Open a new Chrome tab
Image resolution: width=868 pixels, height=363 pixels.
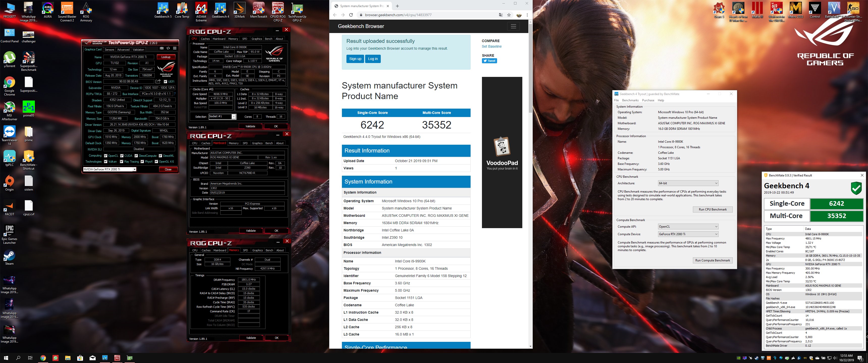pyautogui.click(x=397, y=6)
